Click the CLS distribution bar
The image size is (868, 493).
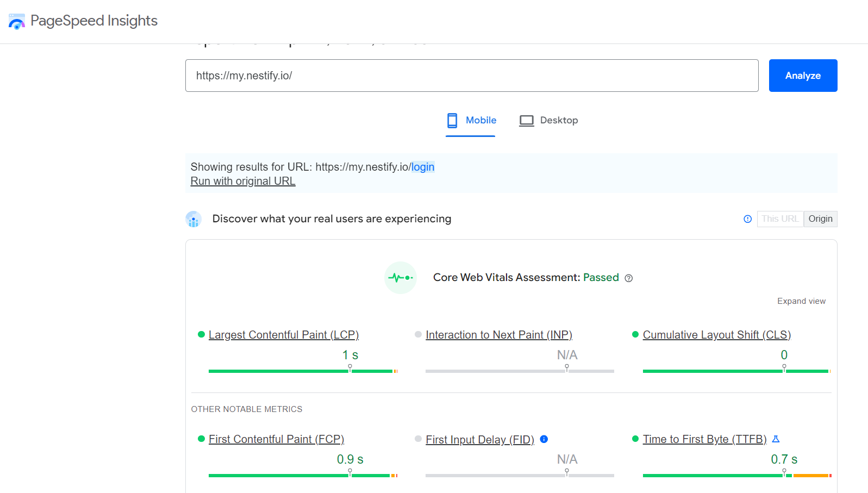(737, 371)
